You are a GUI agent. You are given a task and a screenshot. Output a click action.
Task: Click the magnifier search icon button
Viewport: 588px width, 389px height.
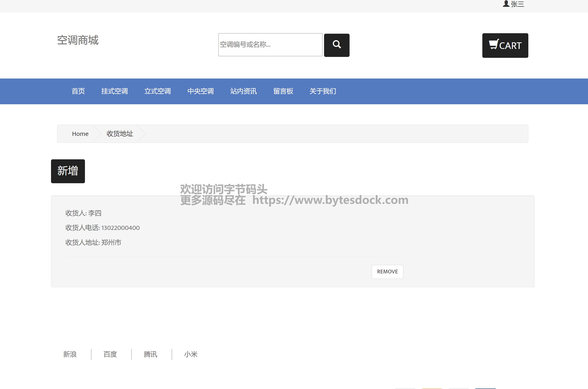337,45
